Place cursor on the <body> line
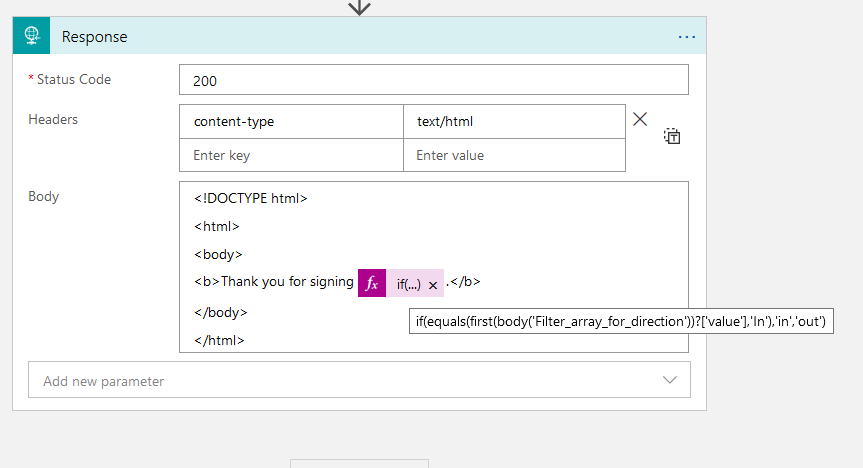Image resolution: width=863 pixels, height=468 pixels. pos(218,254)
